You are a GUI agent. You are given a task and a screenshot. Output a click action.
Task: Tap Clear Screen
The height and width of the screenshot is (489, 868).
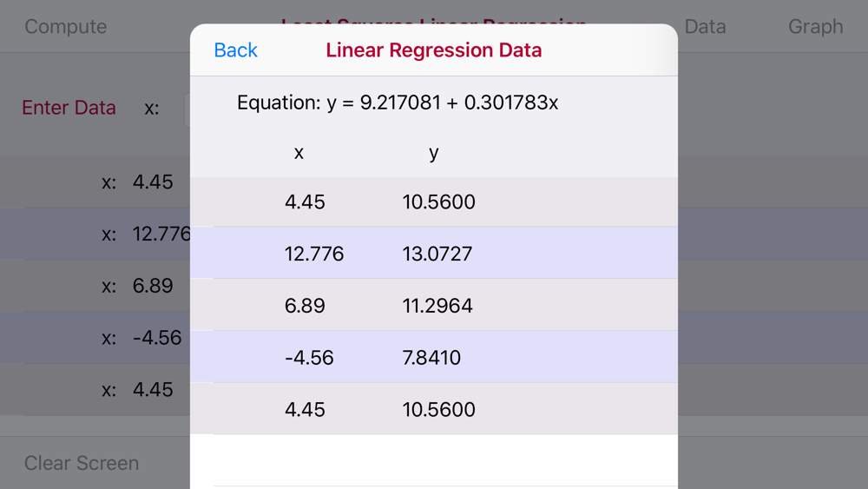(82, 463)
